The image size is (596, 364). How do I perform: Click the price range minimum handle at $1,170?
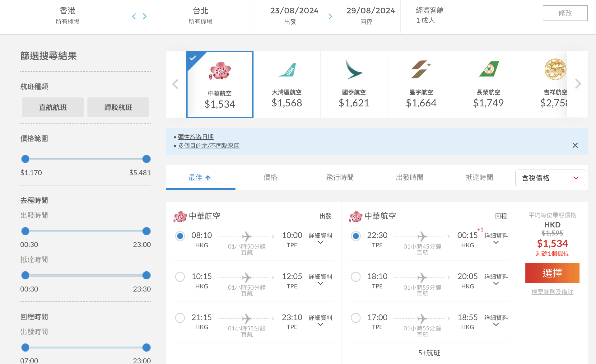(x=25, y=159)
